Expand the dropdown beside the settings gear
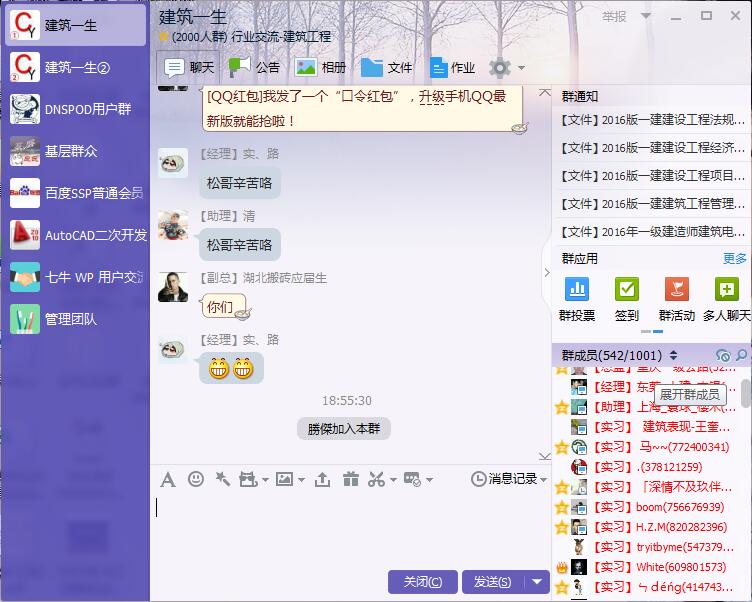The height and width of the screenshot is (602, 752). coord(521,68)
